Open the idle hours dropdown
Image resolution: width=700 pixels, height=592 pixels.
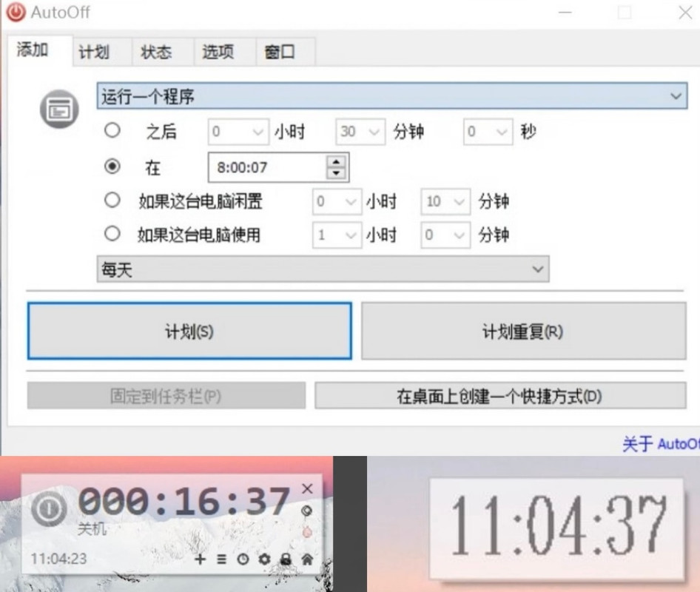[337, 201]
